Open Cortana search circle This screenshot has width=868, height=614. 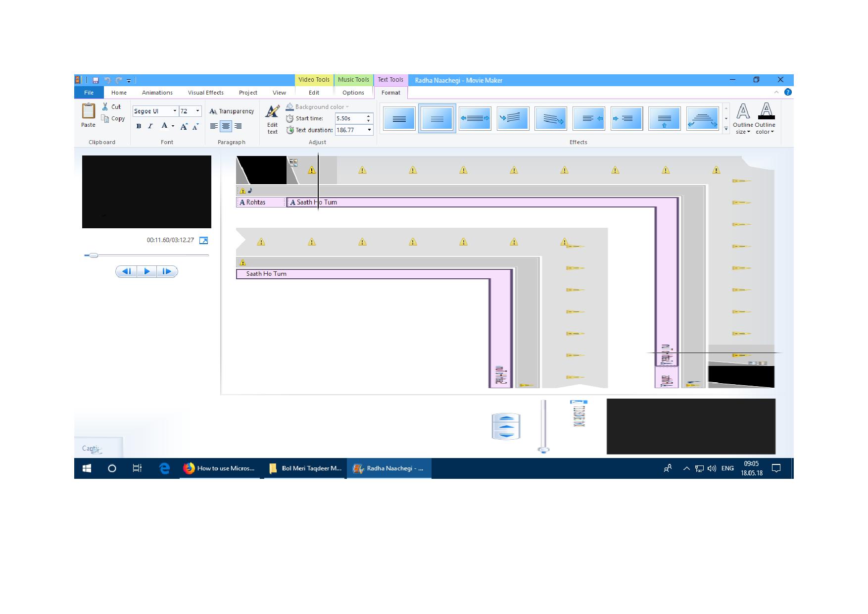112,468
